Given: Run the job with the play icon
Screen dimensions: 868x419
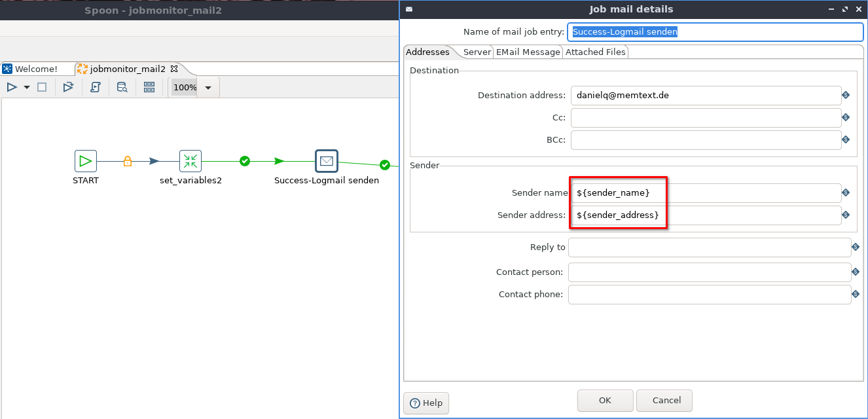Looking at the screenshot, I should click(x=12, y=87).
